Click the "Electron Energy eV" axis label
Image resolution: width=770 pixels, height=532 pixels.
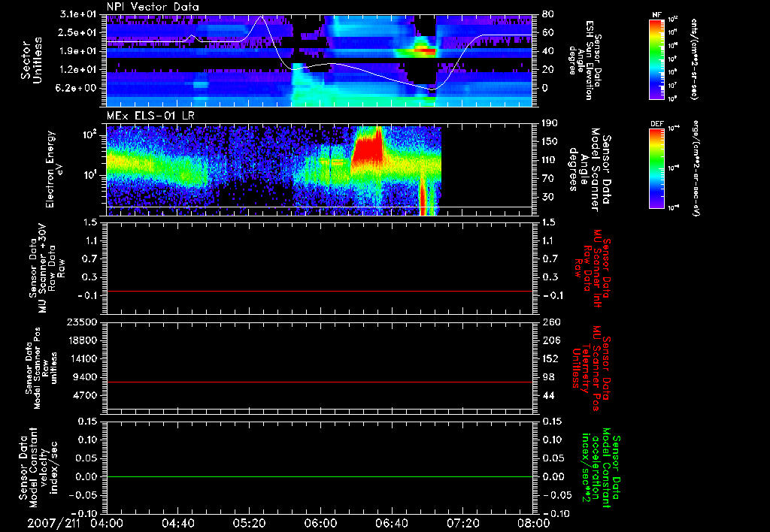54,169
